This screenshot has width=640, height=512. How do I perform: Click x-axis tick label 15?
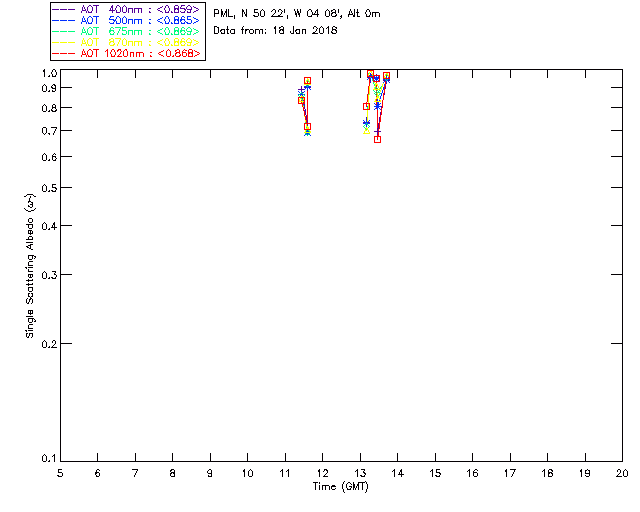point(435,473)
